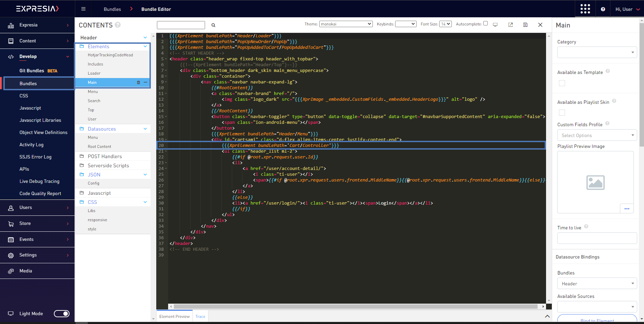
Task: Open the apps grid icon in top bar
Action: [x=585, y=9]
